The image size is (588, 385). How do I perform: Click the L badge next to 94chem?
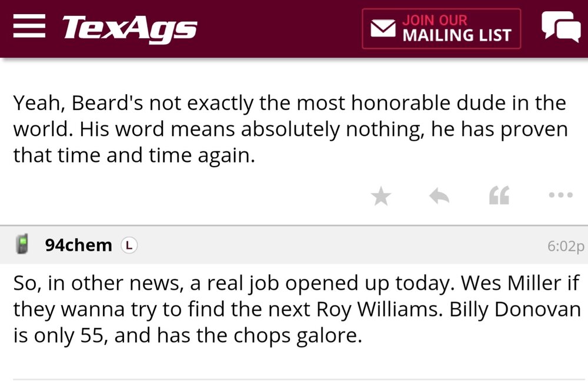tap(129, 245)
